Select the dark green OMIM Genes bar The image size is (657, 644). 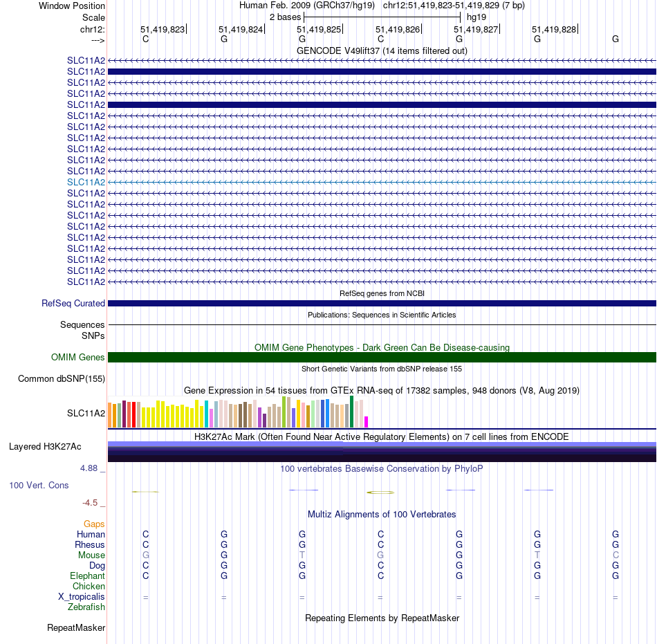click(x=382, y=358)
